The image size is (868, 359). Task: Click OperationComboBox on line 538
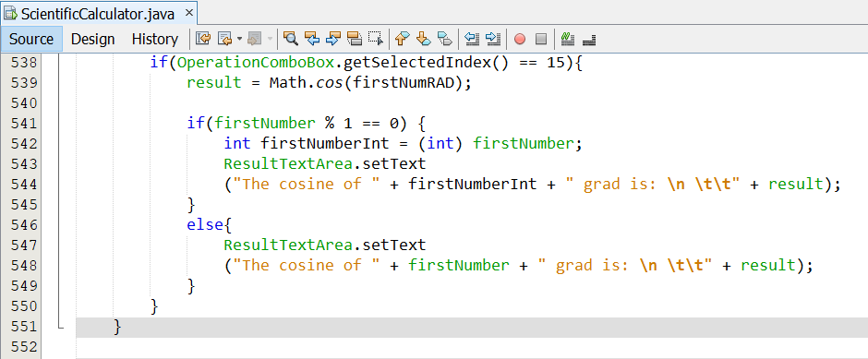coord(257,63)
